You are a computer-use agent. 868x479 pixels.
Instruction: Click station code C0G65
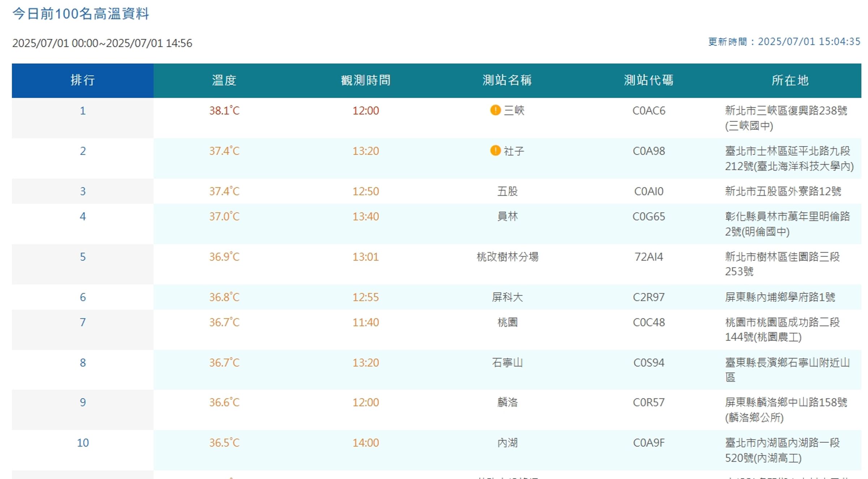click(649, 217)
